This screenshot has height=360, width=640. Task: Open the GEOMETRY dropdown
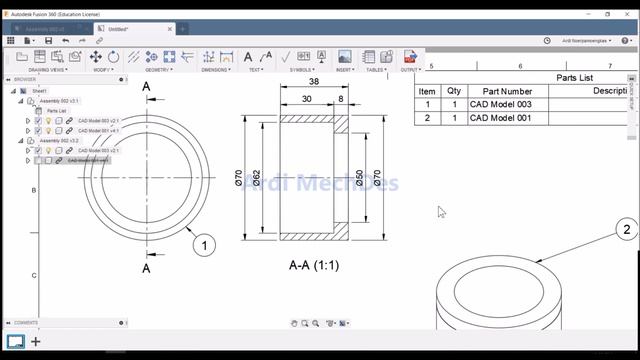pyautogui.click(x=159, y=70)
